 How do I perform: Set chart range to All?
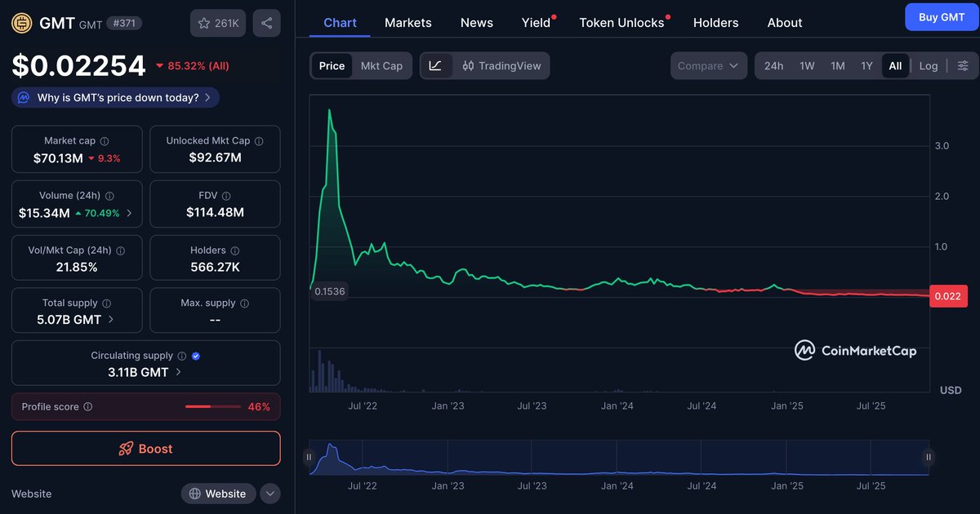896,66
